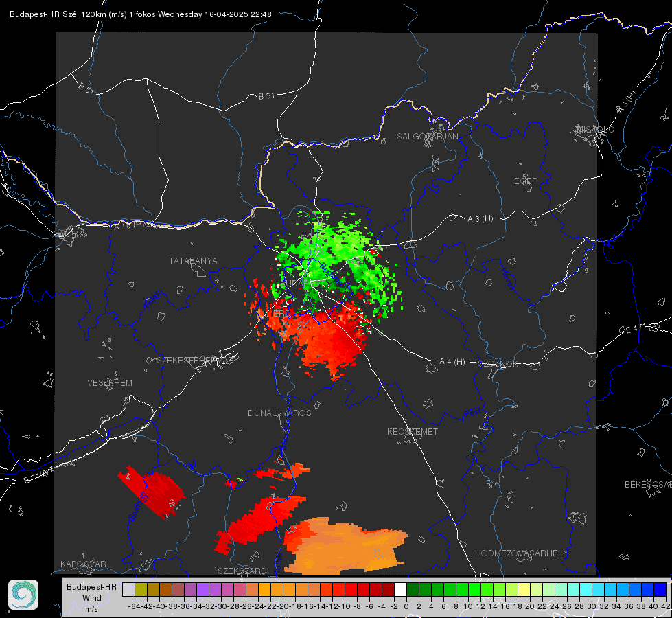The image size is (672, 618).
Task: Click the radar title with date 16-04-2025
Action: click(141, 14)
